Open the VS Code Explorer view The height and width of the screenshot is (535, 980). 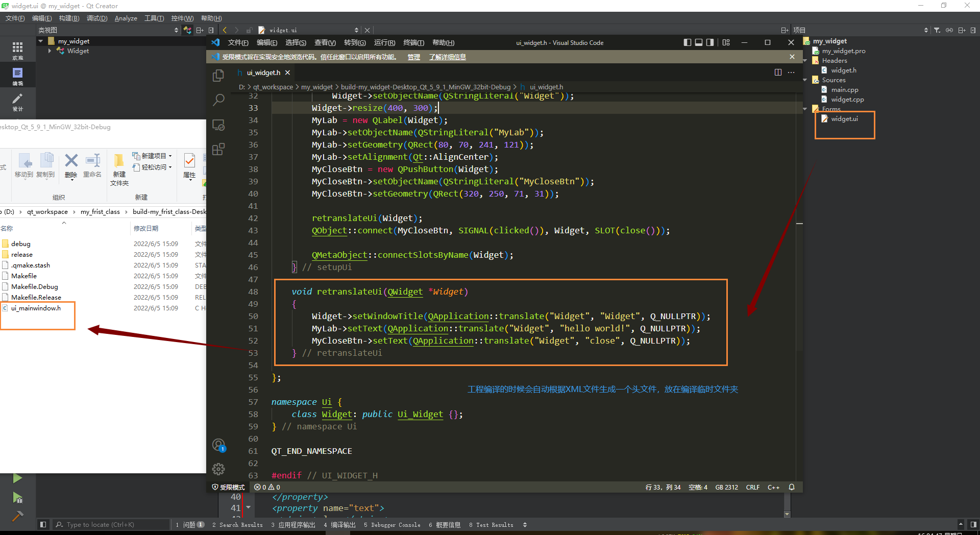218,76
